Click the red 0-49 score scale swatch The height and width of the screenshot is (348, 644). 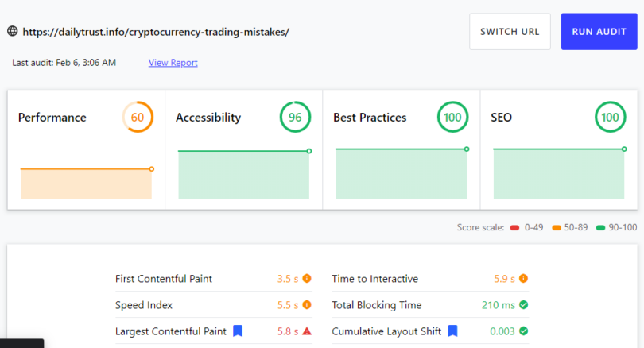[514, 228]
